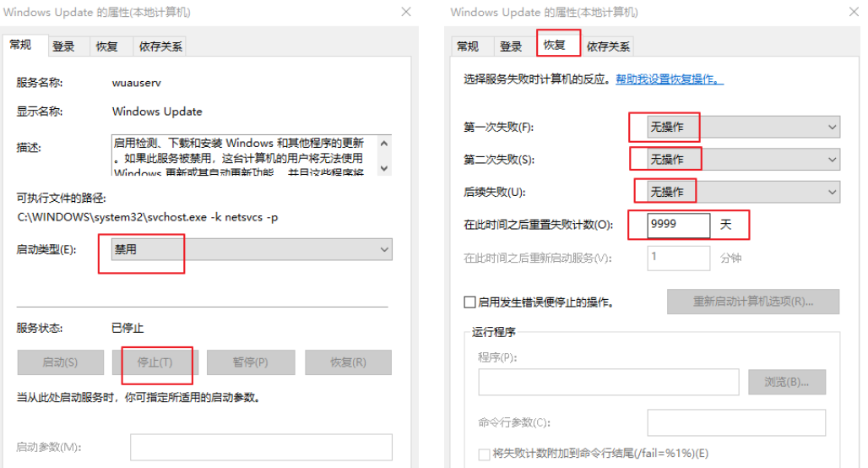The image size is (868, 468).
Task: Click the 程序(P) path input field
Action: click(609, 382)
